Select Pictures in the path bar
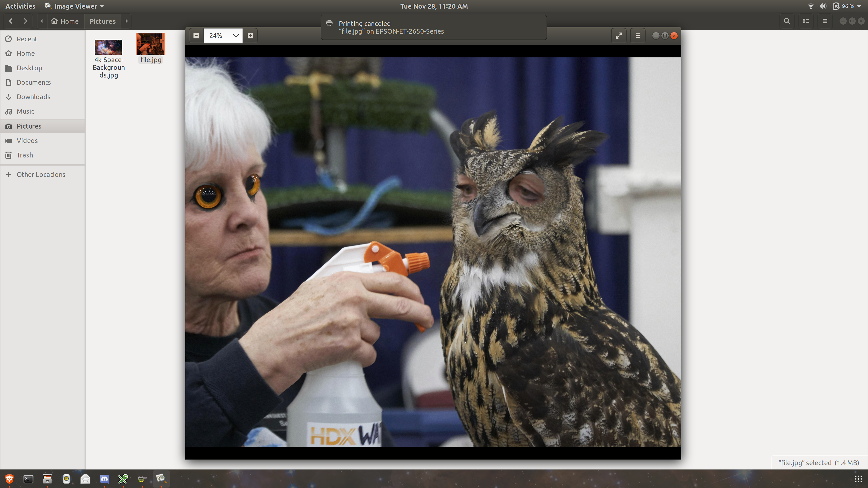The image size is (868, 488). coord(102,21)
